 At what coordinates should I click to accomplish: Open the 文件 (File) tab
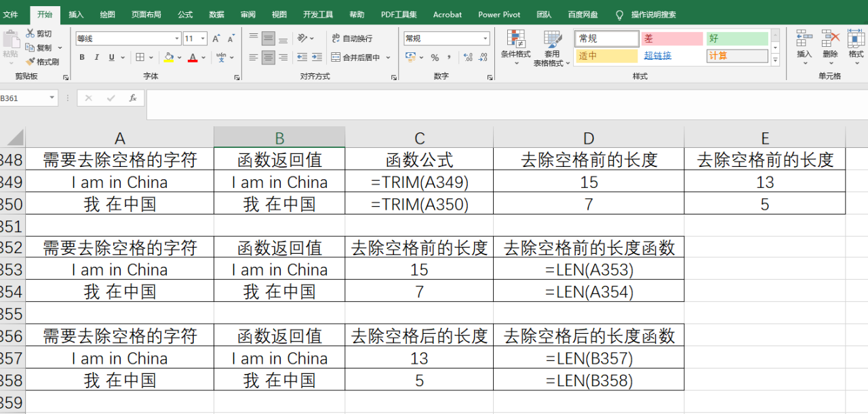pos(11,14)
